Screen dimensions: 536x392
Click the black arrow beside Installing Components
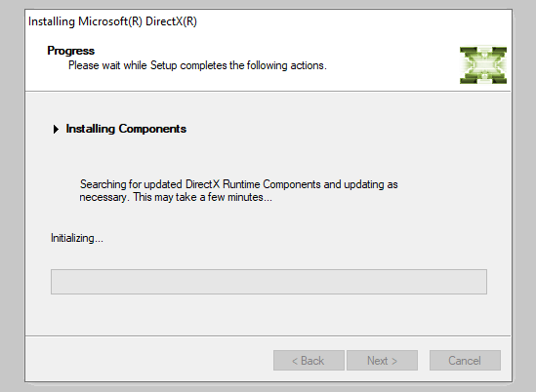(x=56, y=129)
